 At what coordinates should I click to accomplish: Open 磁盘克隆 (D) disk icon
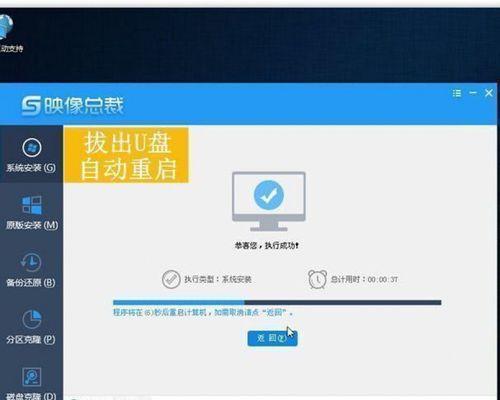click(x=32, y=377)
